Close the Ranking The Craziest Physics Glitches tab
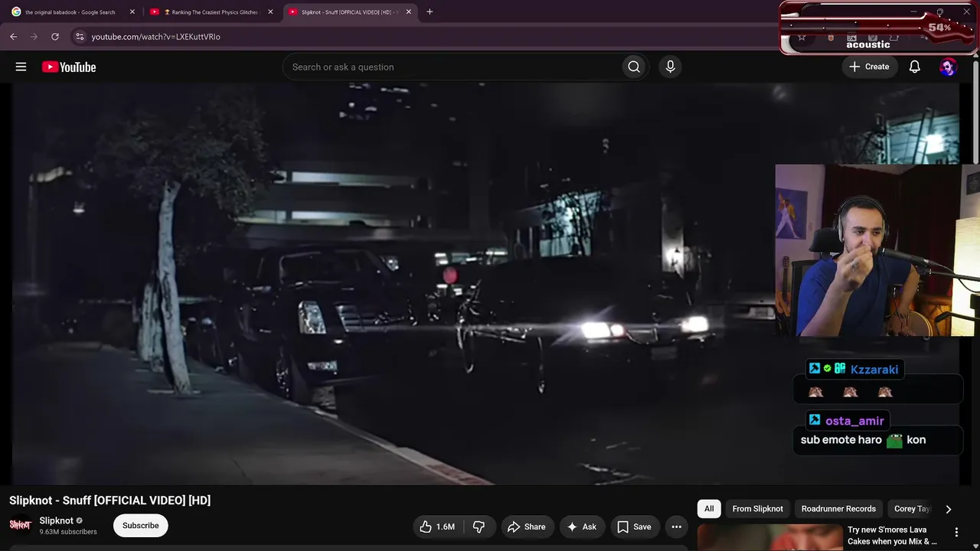 pos(270,11)
